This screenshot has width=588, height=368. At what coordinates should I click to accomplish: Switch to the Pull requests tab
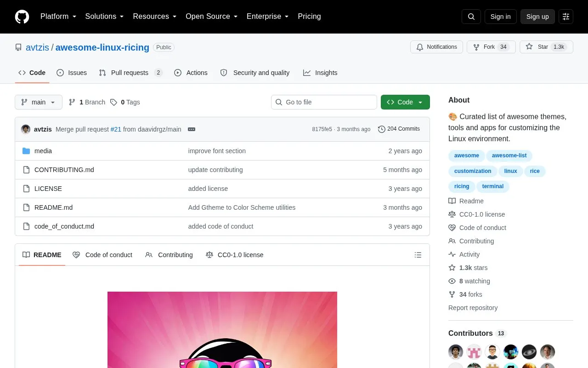[131, 73]
